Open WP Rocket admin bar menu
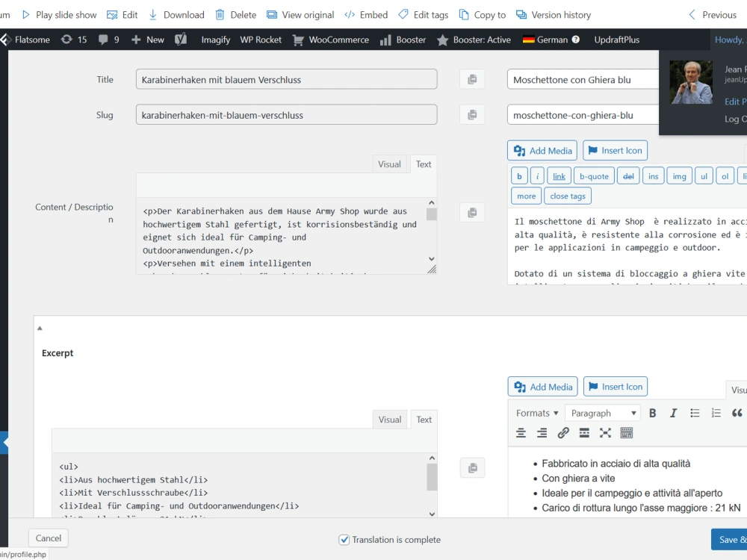This screenshot has height=560, width=747. click(261, 40)
